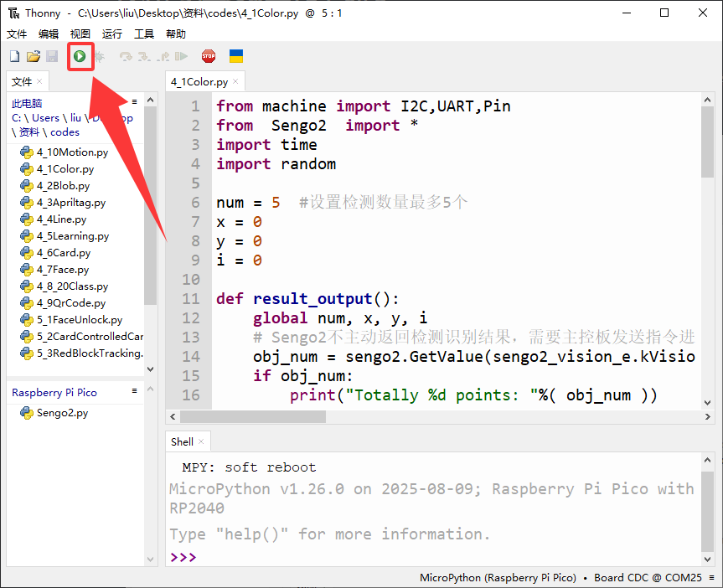Click the Shell vertical scrollbar thumb

coord(707,511)
